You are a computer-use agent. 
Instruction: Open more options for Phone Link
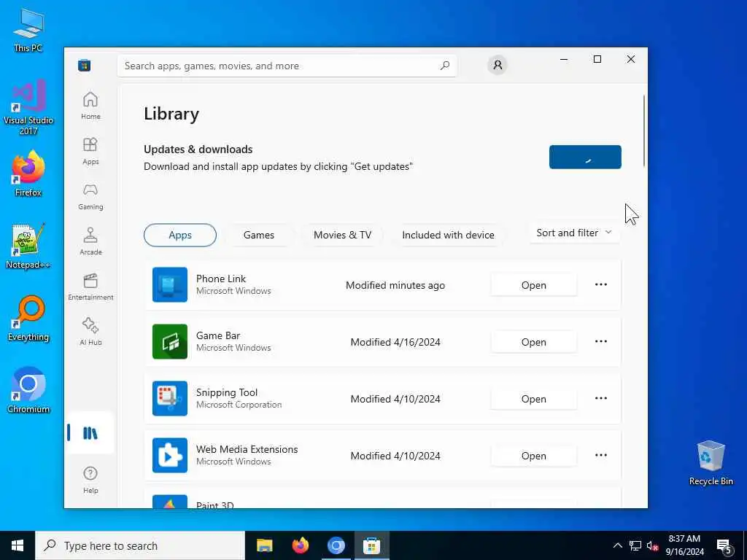click(601, 285)
